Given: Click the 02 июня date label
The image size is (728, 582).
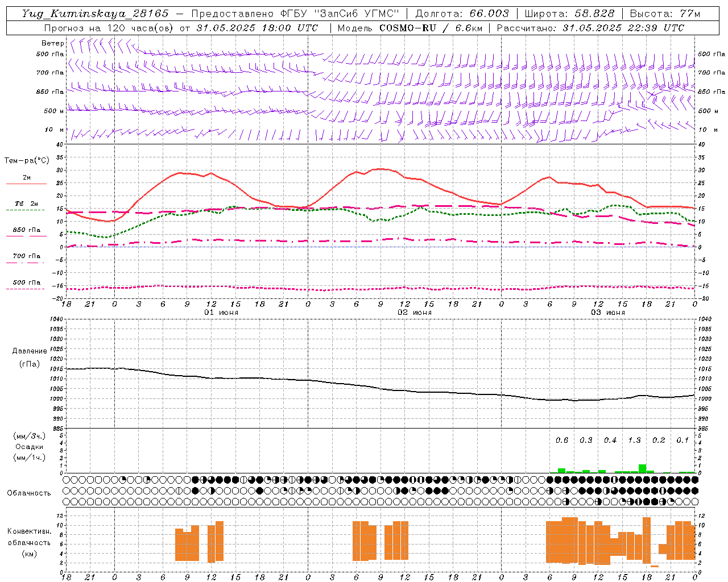Looking at the screenshot, I should (415, 313).
